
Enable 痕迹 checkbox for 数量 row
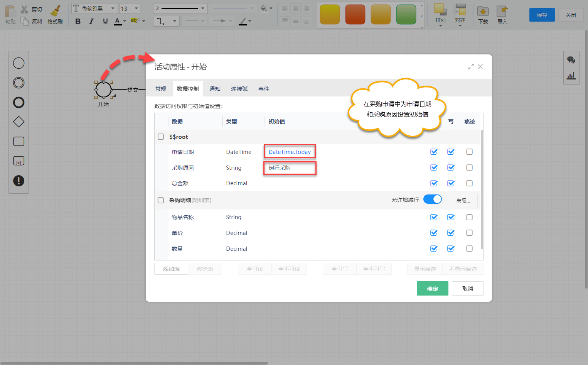(469, 248)
